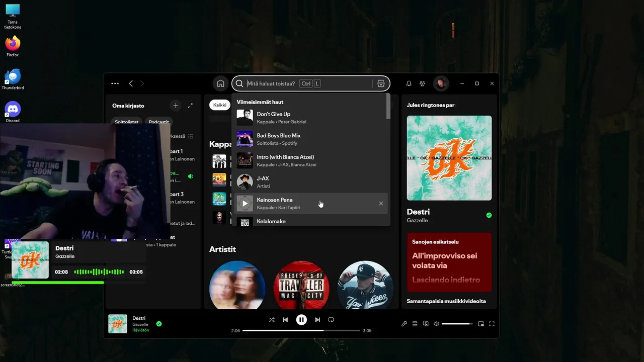The image size is (644, 362).
Task: Click the Destri title in right panel
Action: pos(418,212)
